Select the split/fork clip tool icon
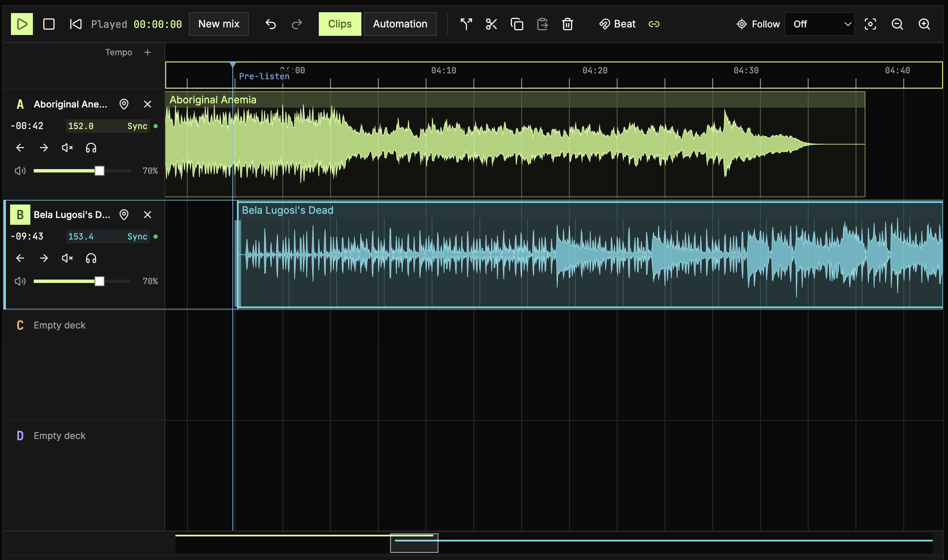Screen dimensions: 948x560 (x=466, y=24)
